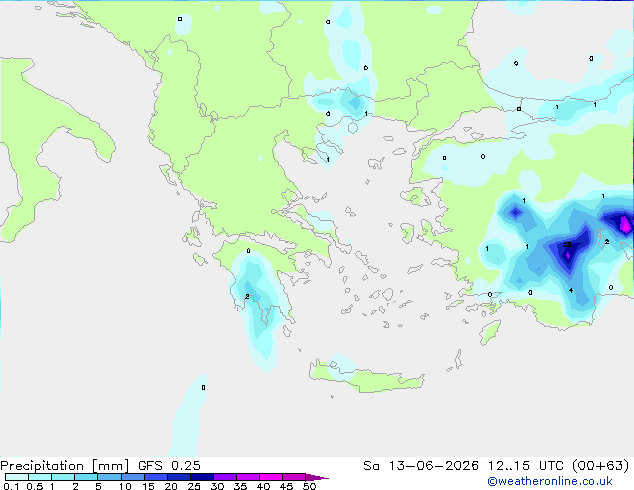Click the 0.5–1 mm legend color box
Screen dimensions: 634x490
[x=40, y=477]
